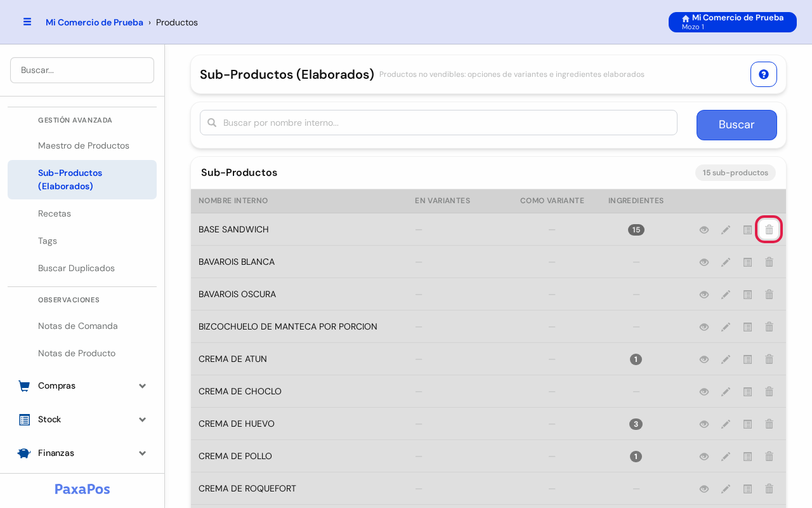Screen dimensions: 812x508
Task: Open Mi Comercio de Prueba breadcrumb link
Action: tap(95, 22)
